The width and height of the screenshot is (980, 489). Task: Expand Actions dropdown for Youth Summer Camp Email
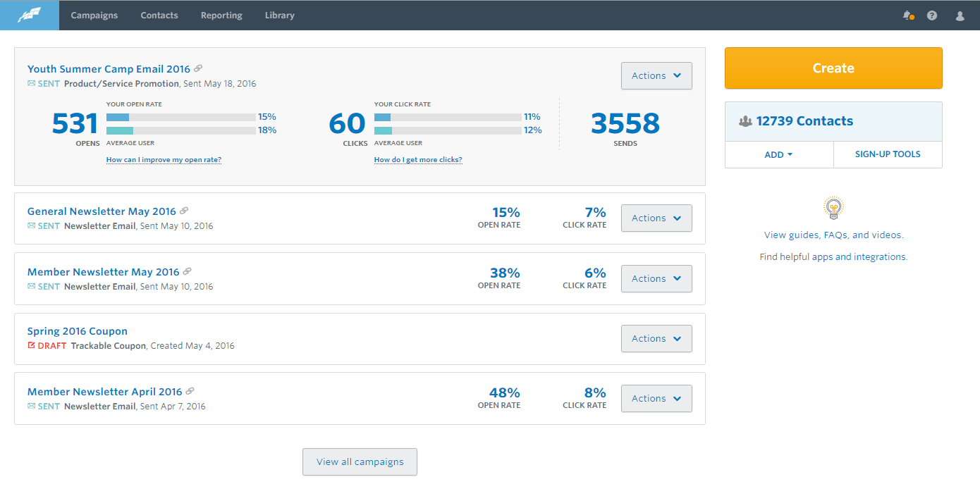656,75
